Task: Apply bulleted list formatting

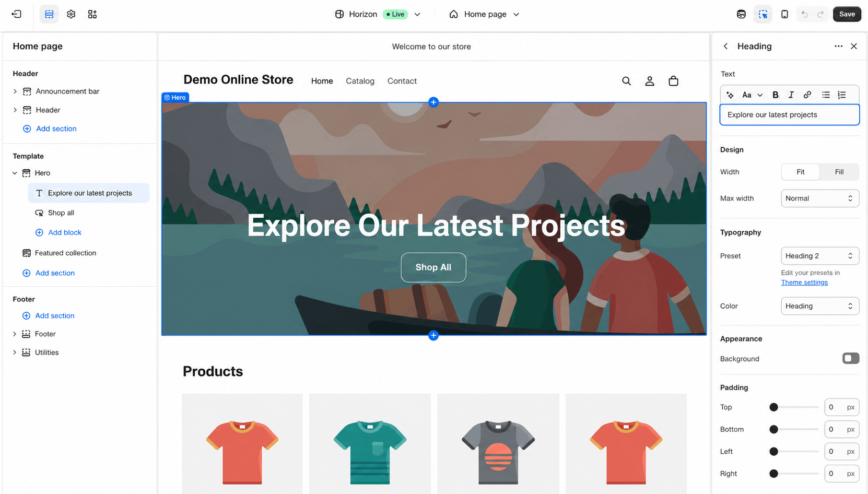Action: click(x=826, y=95)
